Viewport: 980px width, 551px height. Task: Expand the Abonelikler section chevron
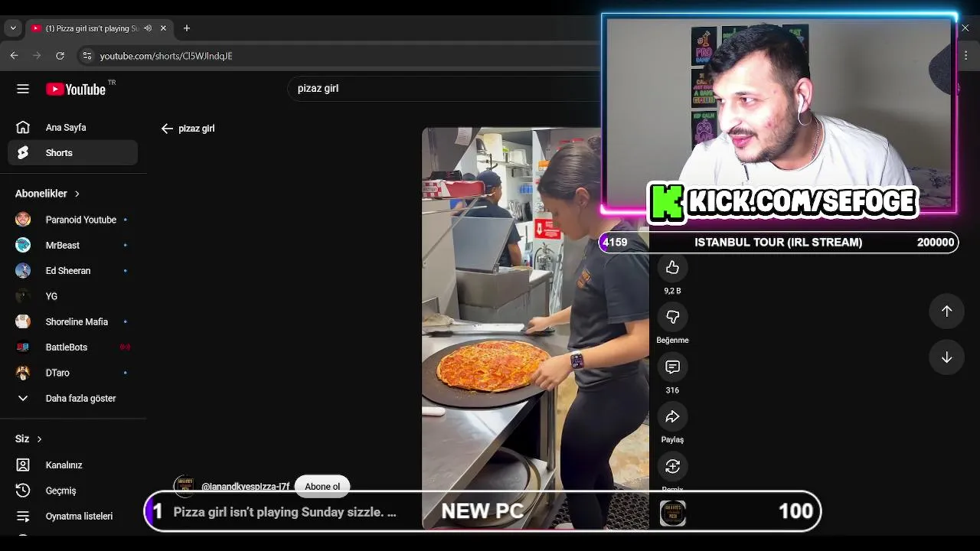click(x=77, y=194)
